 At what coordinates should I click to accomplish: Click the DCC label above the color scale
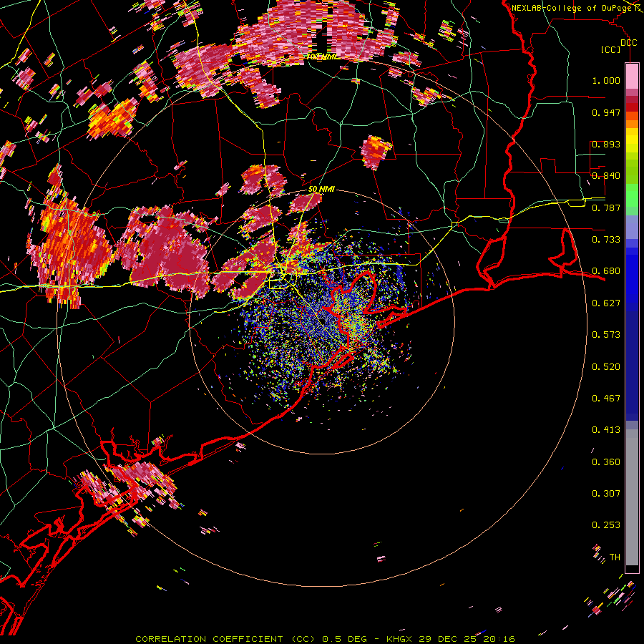click(628, 43)
